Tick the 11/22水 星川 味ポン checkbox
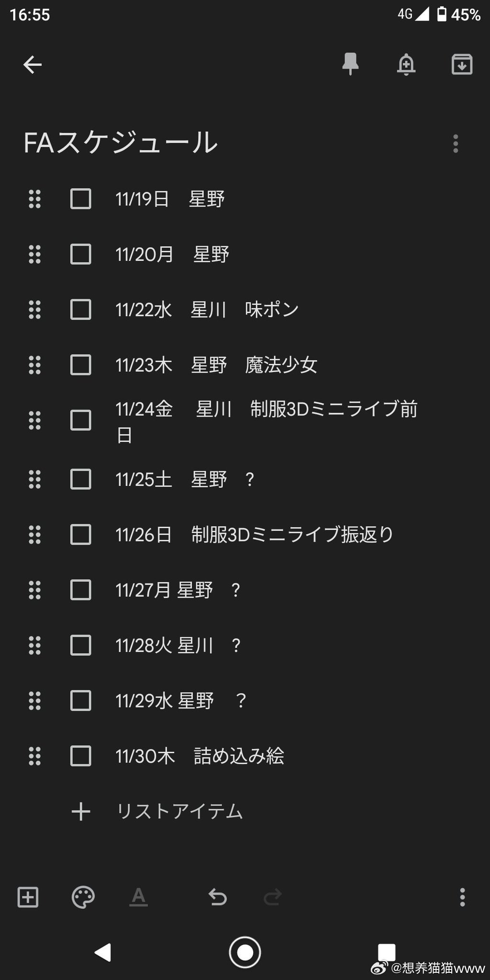Image resolution: width=490 pixels, height=980 pixels. [81, 310]
